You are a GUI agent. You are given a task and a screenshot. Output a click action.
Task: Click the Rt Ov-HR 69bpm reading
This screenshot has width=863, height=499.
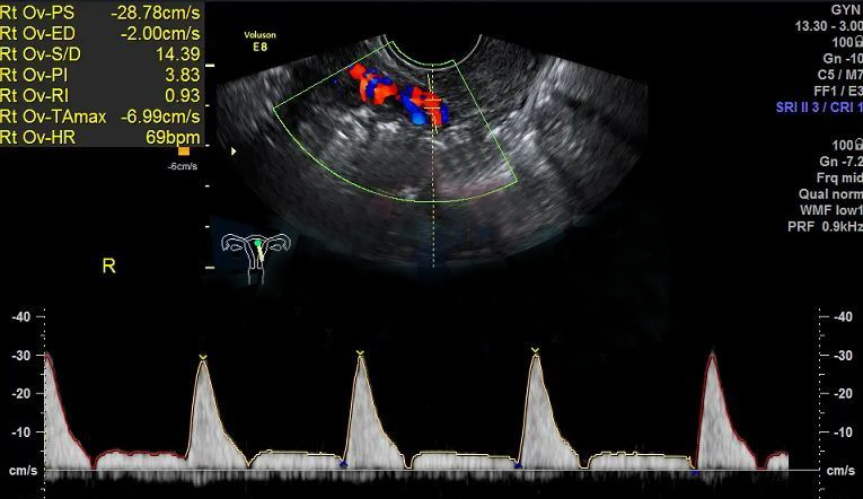click(173, 137)
